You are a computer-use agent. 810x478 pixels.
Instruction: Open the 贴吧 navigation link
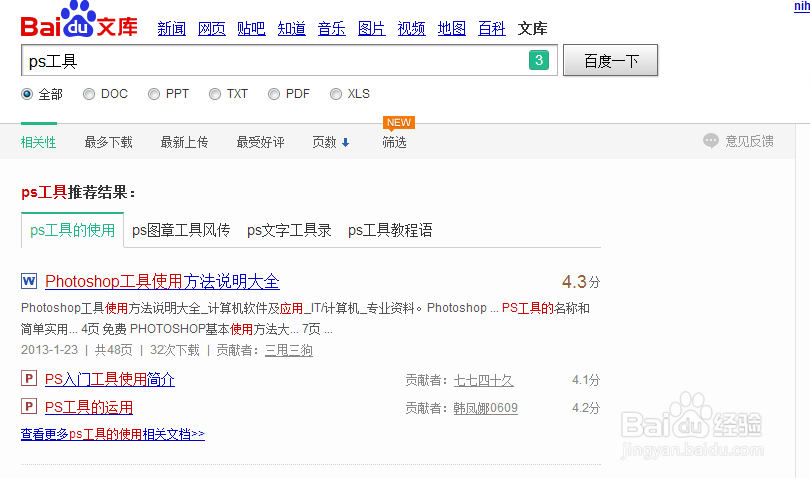click(252, 28)
